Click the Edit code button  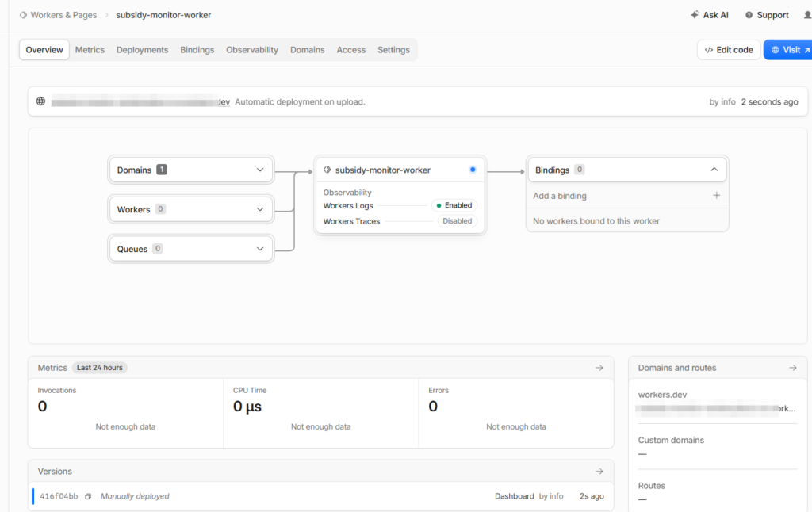coord(729,50)
